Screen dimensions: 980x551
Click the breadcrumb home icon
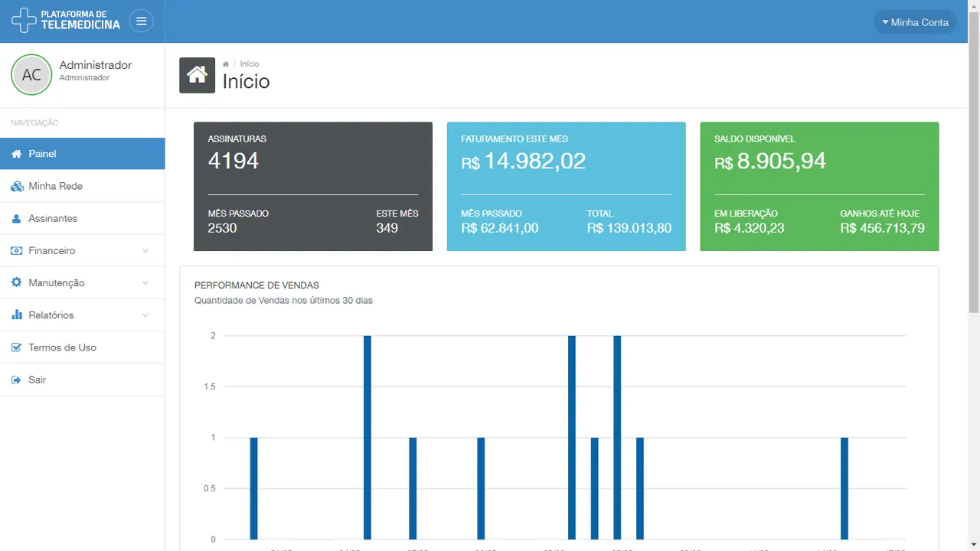pyautogui.click(x=226, y=64)
